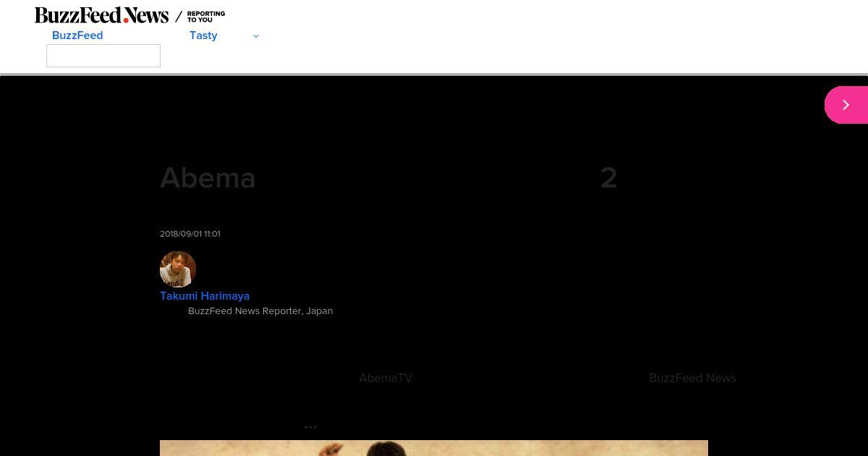
Task: Open Takumi Harimaya's author avatar
Action: click(178, 269)
